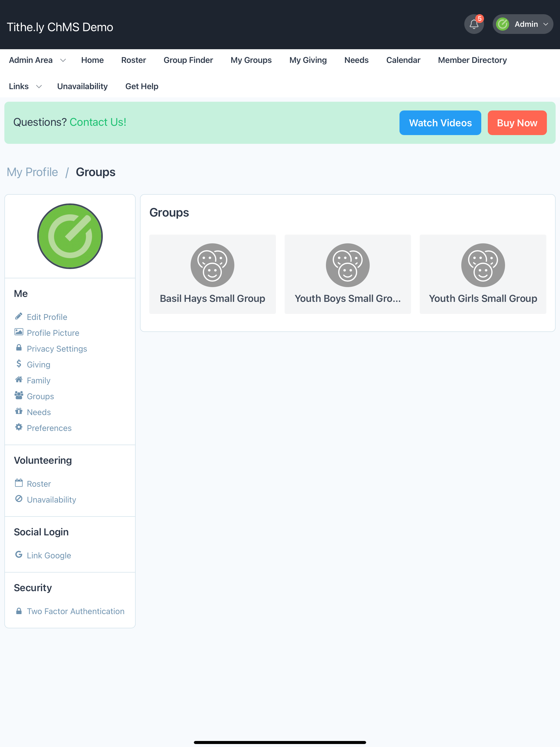Screen dimensions: 560x747
Task: Open the Privacy Settings link
Action: point(57,349)
